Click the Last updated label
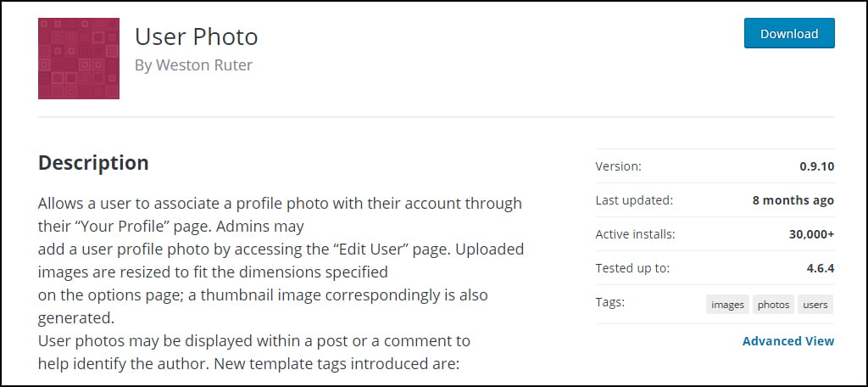 coord(633,200)
